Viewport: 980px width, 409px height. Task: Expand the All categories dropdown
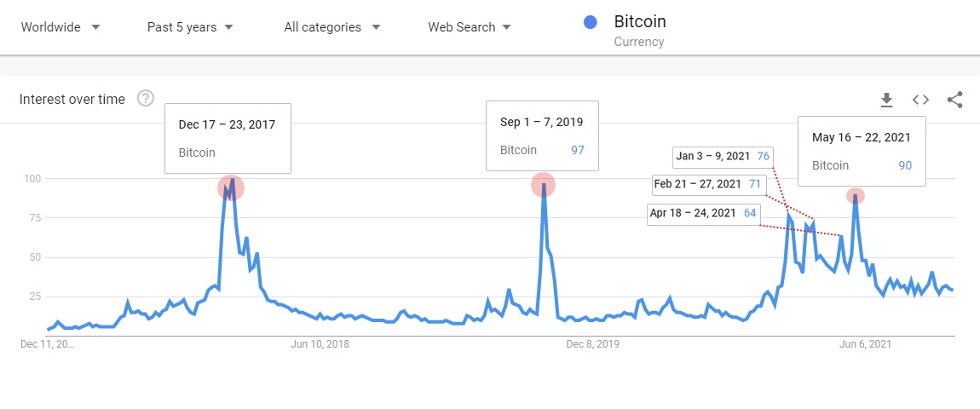pos(331,27)
